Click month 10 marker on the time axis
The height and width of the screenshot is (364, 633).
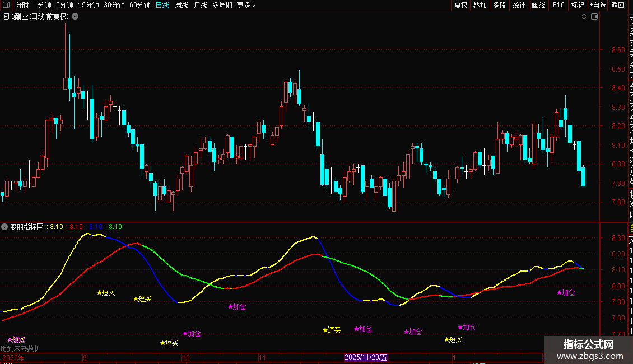point(186,357)
